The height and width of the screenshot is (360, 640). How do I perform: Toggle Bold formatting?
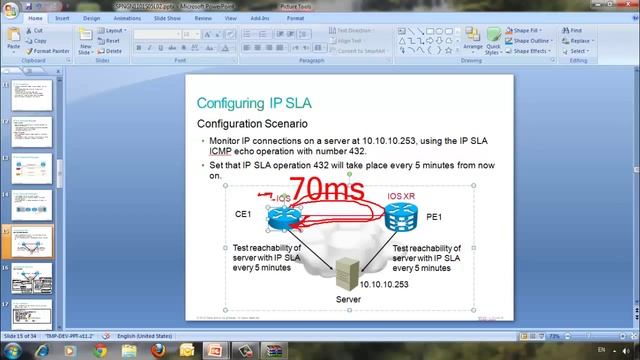point(138,48)
